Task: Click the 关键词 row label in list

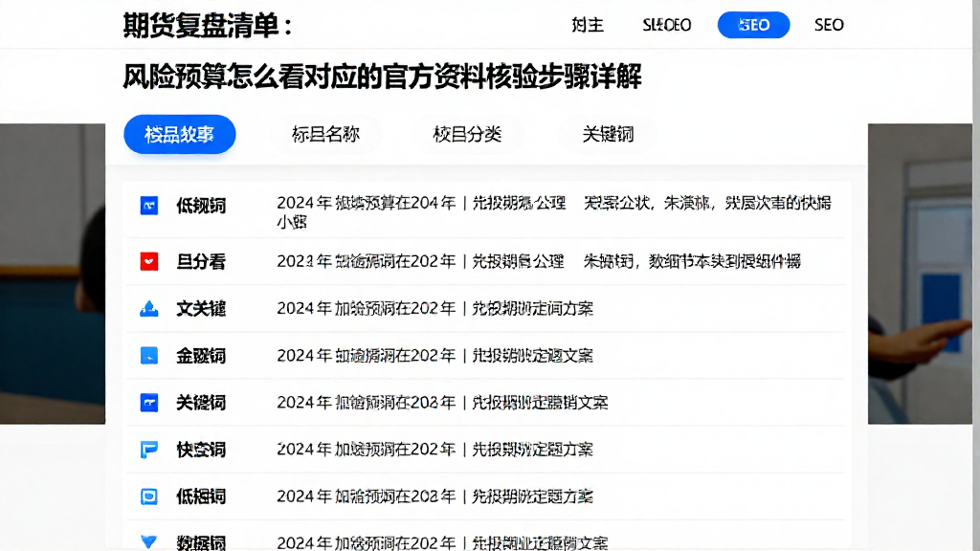Action: tap(201, 403)
